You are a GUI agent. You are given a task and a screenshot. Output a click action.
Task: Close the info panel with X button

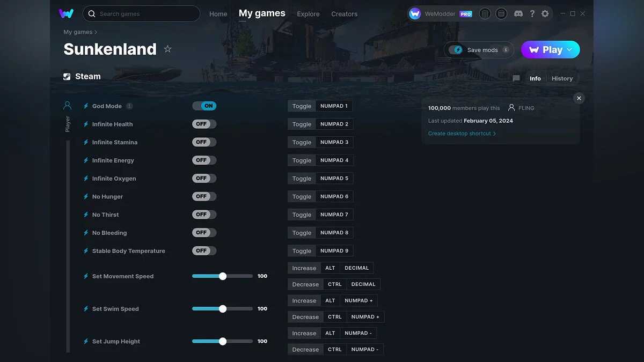click(x=579, y=98)
